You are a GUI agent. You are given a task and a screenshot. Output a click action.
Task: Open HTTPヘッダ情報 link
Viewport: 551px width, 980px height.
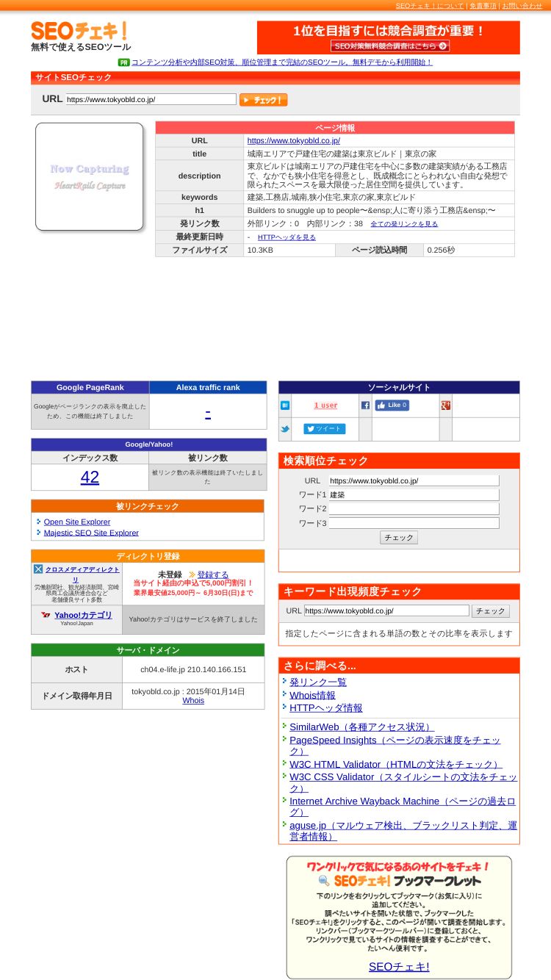326,708
